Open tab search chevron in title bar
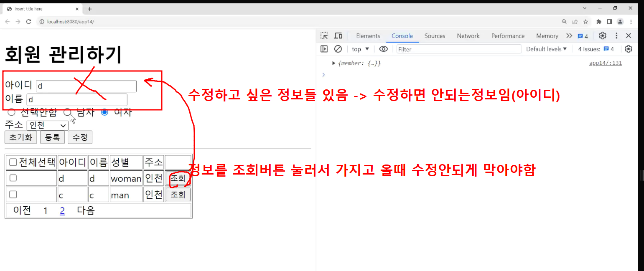The width and height of the screenshot is (644, 271). 584,8
